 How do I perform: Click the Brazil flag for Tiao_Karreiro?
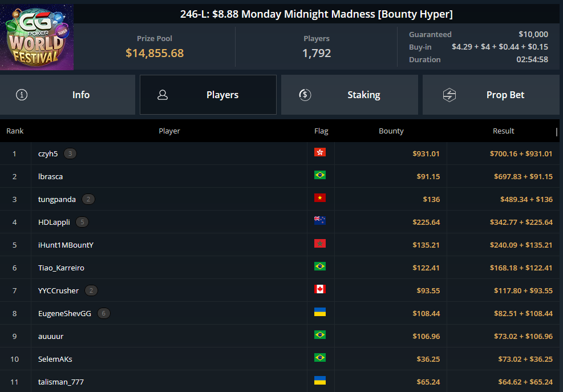click(x=320, y=266)
